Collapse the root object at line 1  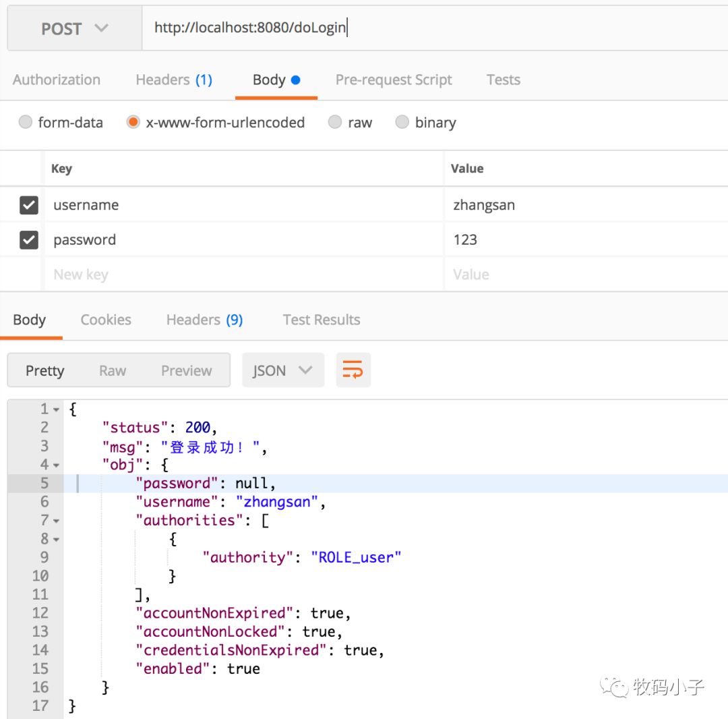point(57,409)
